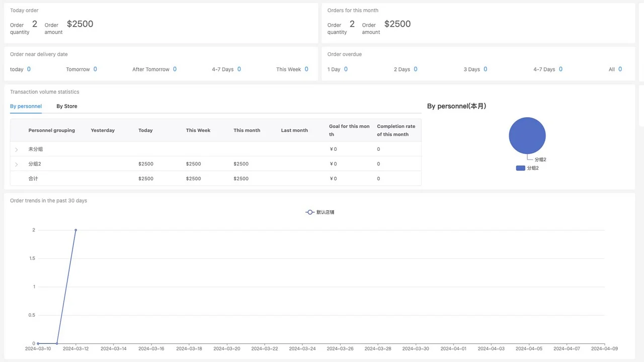The width and height of the screenshot is (644, 362).
Task: Open orders overdue by 1 Day count
Action: point(346,69)
